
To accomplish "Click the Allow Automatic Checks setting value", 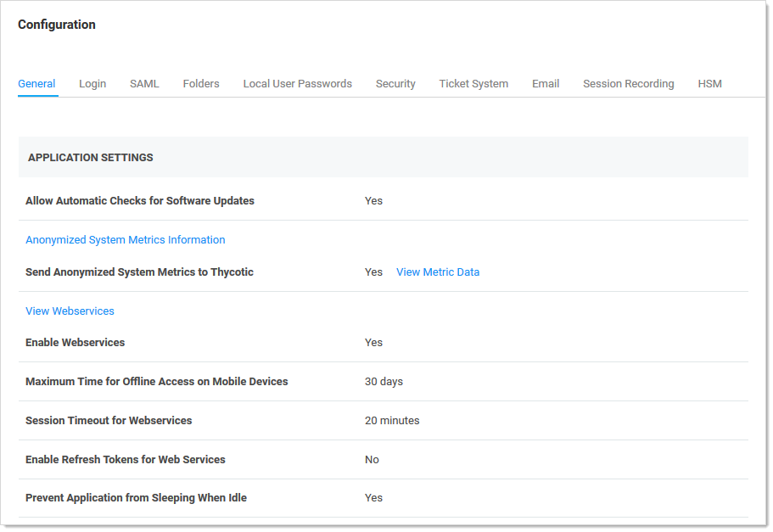I will [373, 200].
